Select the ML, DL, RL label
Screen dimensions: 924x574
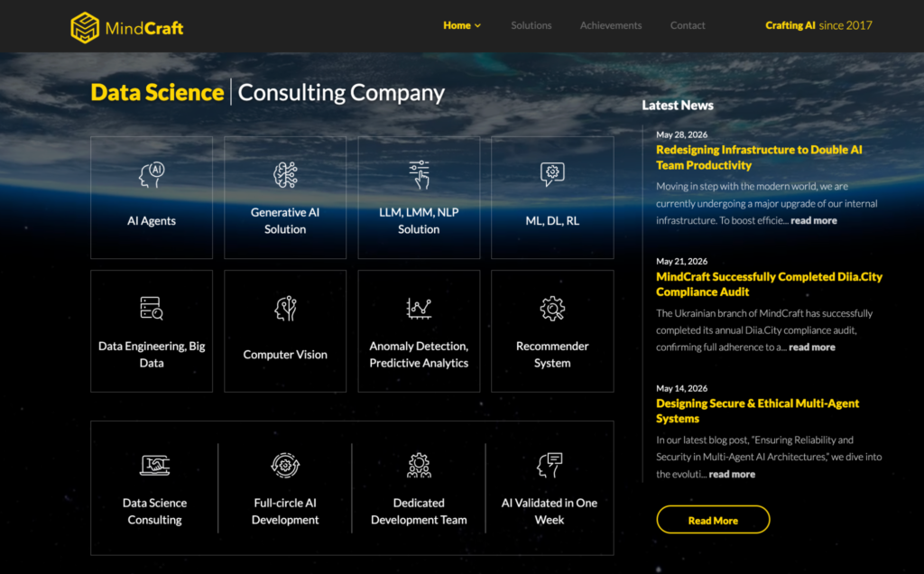click(552, 221)
